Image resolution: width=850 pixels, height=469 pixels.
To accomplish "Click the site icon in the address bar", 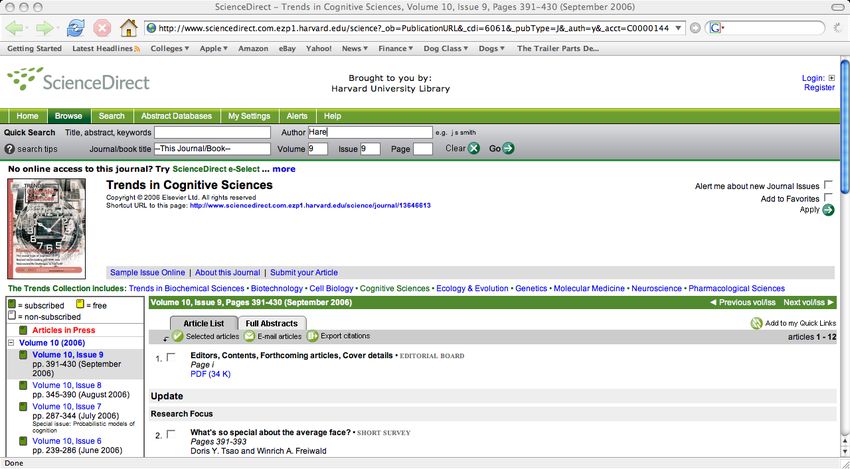I will 151,28.
